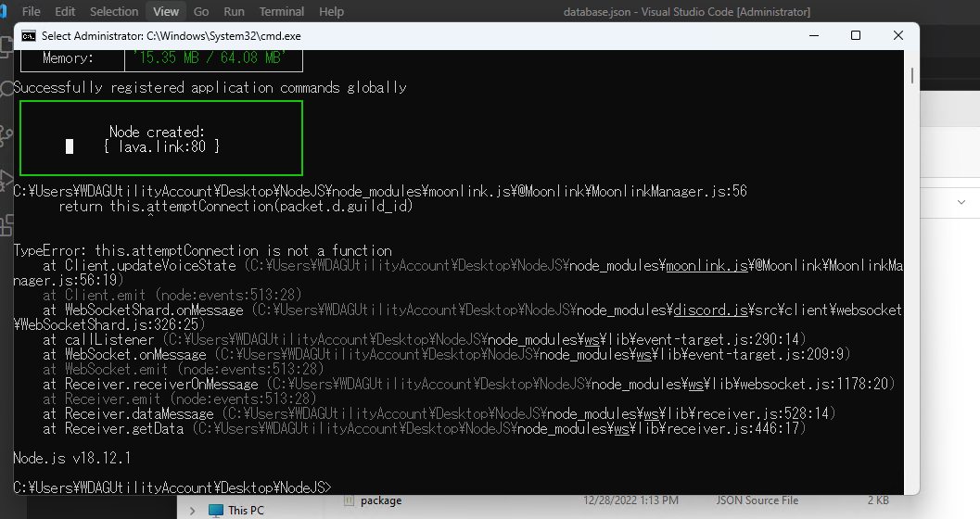Click the 'Memory:' label cell
Viewport: 980px width, 519px height.
(x=68, y=58)
